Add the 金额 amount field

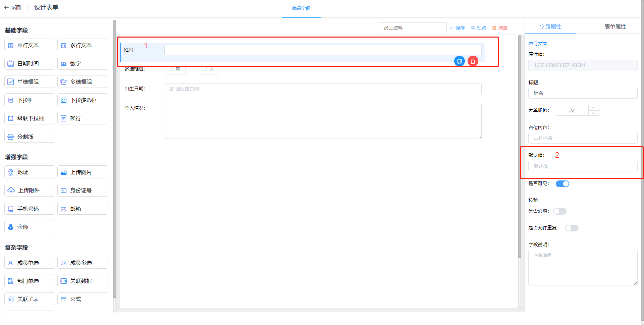30,227
